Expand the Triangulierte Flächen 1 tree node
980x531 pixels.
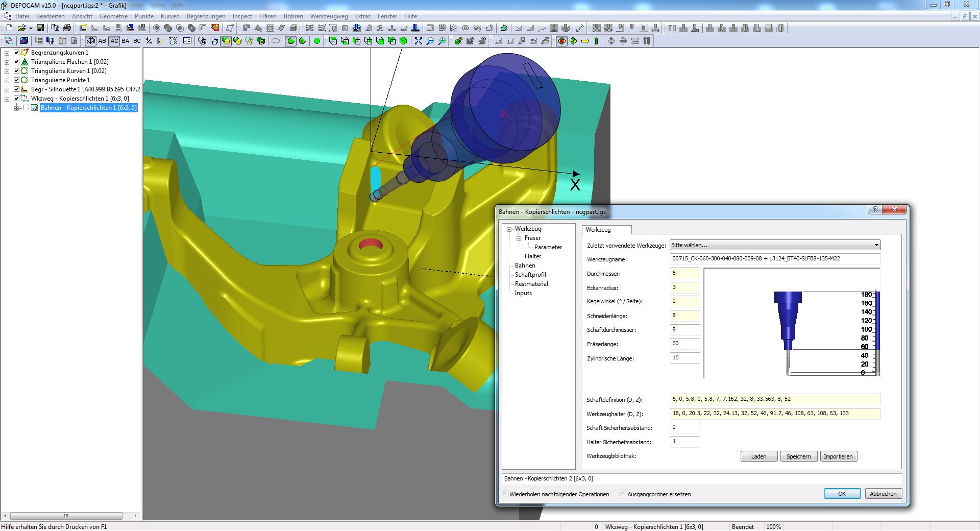pos(7,62)
